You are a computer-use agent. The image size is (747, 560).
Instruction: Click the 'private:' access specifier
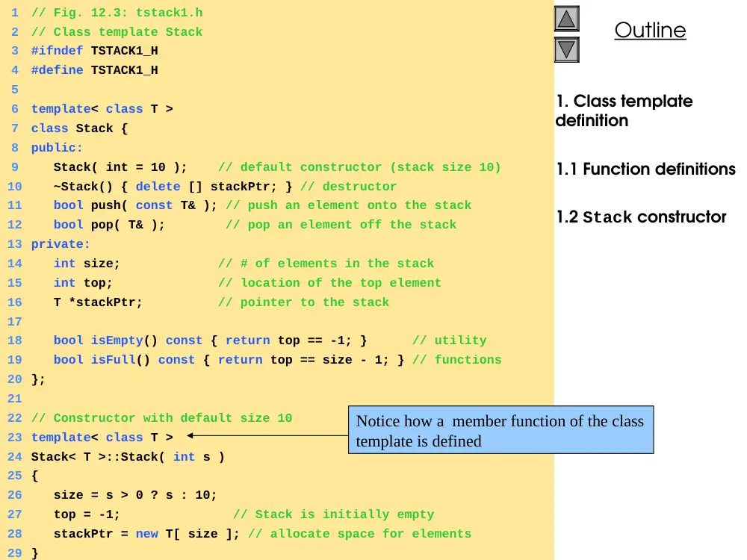(x=61, y=244)
